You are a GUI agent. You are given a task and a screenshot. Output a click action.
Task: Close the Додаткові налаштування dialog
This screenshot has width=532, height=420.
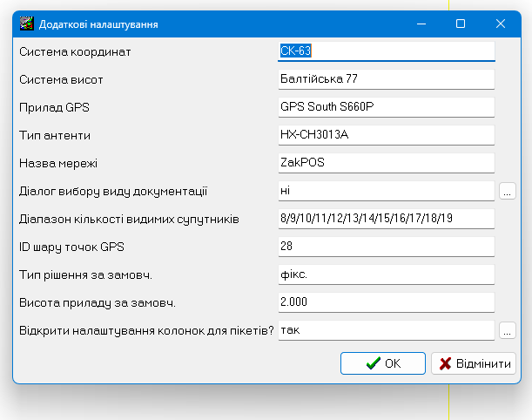click(x=501, y=24)
